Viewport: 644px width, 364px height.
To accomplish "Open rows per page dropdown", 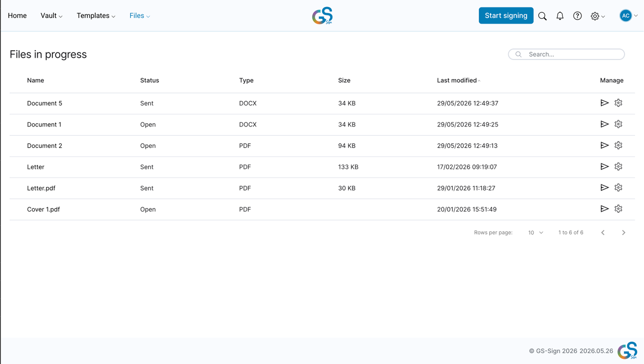I will 536,233.
